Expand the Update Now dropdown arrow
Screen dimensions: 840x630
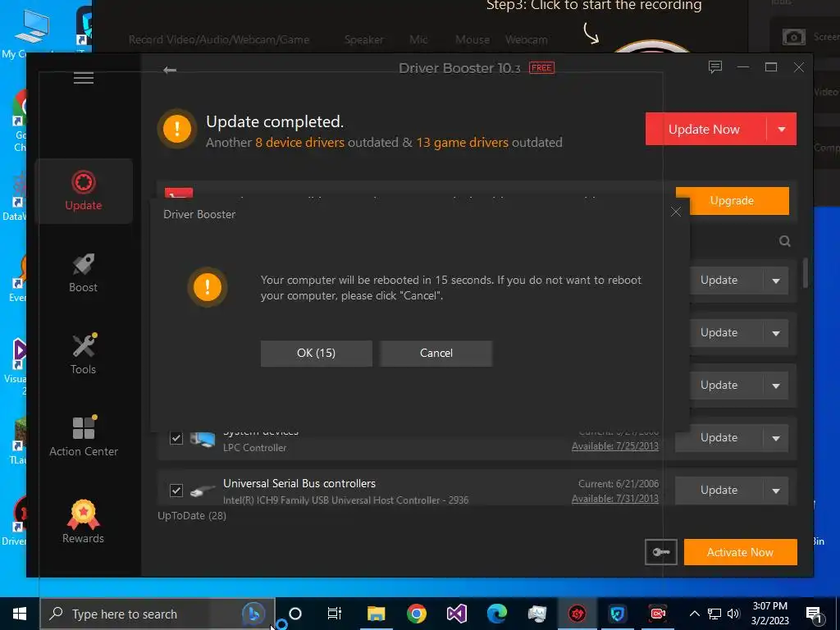pyautogui.click(x=782, y=129)
